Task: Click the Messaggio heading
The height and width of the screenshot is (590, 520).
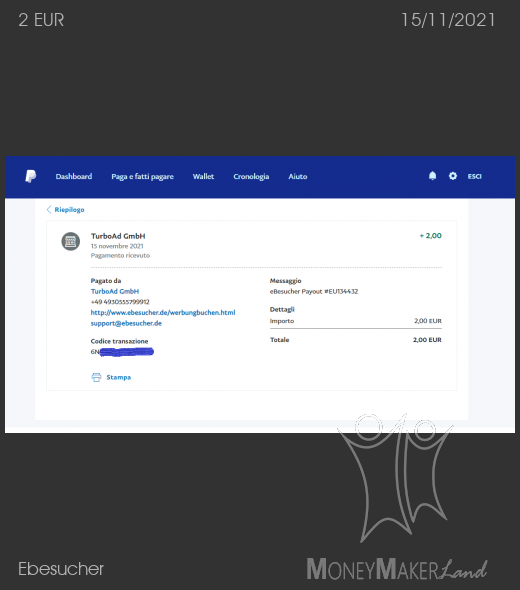Action: (x=286, y=281)
